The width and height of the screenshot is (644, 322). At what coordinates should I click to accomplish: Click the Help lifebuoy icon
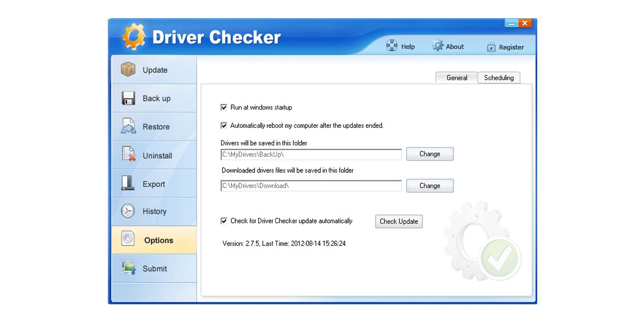[x=392, y=46]
